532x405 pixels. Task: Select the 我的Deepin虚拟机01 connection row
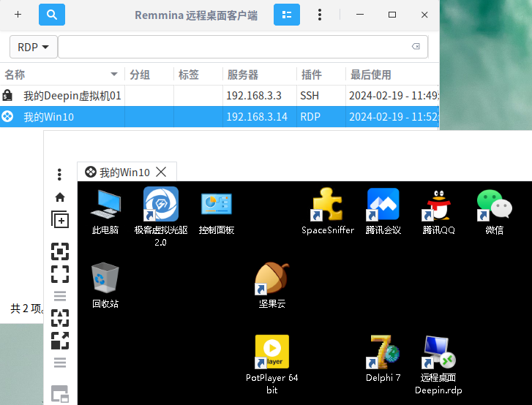click(220, 96)
